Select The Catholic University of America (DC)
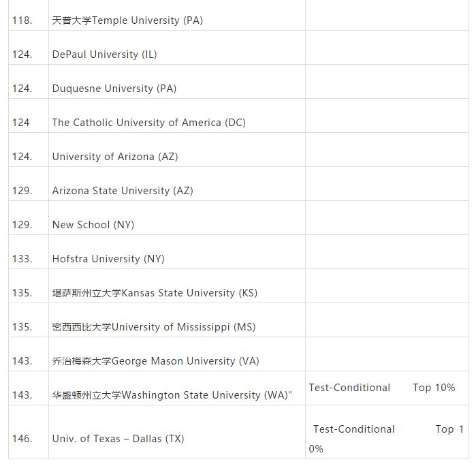 click(x=148, y=123)
